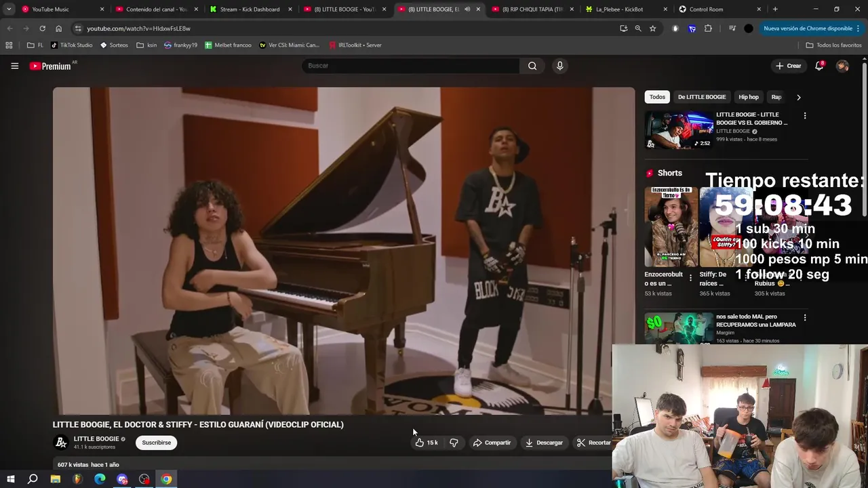Viewport: 868px width, 488px height.
Task: Select the De LITTLE BOOGIE chip
Action: 702,97
